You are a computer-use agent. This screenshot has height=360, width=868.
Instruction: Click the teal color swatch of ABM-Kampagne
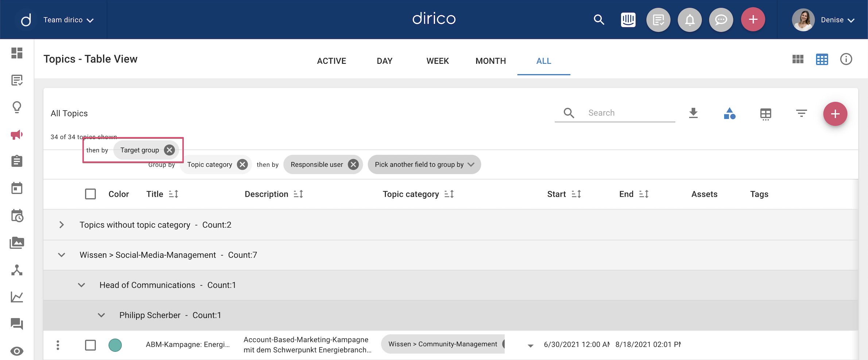115,345
